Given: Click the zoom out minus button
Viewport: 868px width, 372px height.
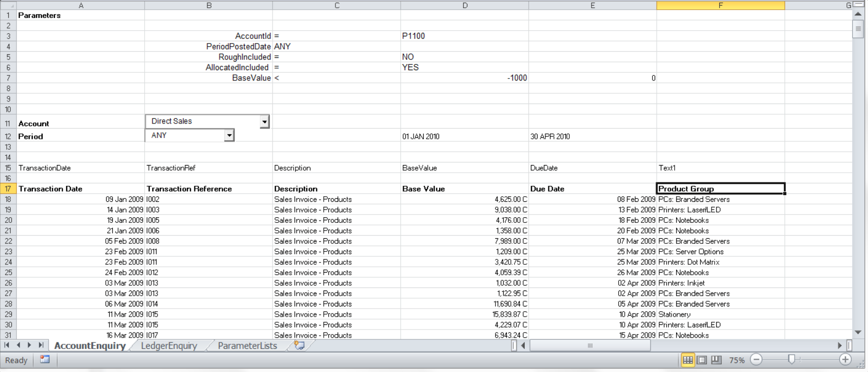Looking at the screenshot, I should (756, 360).
